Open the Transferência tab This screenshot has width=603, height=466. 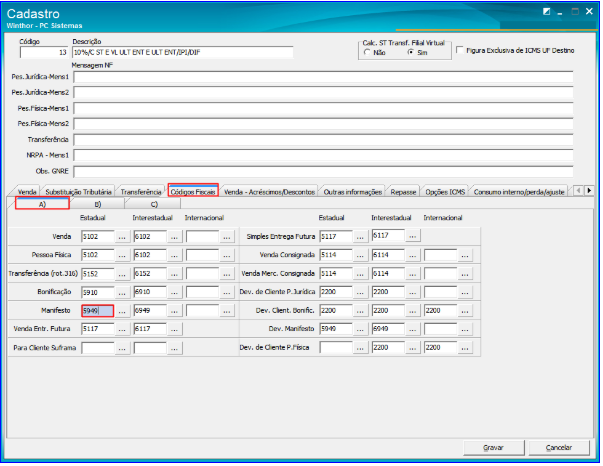click(141, 192)
